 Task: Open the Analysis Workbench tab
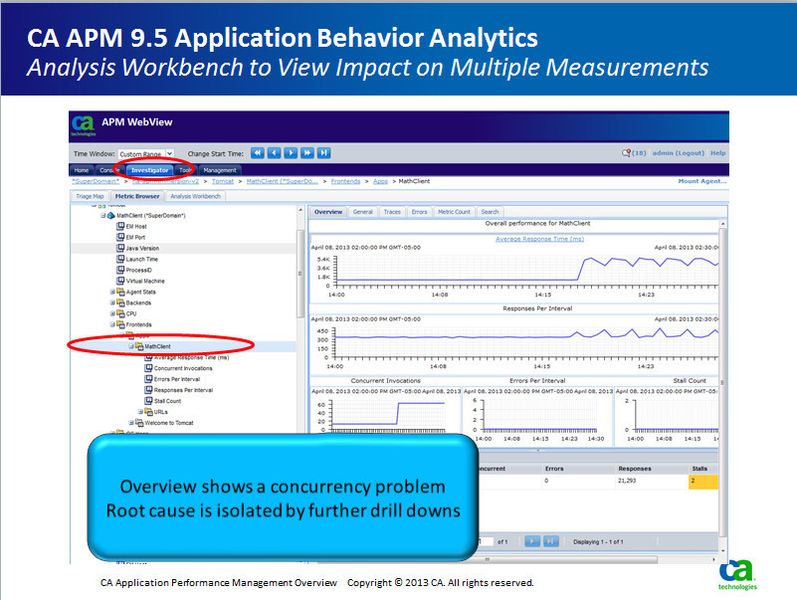point(195,196)
